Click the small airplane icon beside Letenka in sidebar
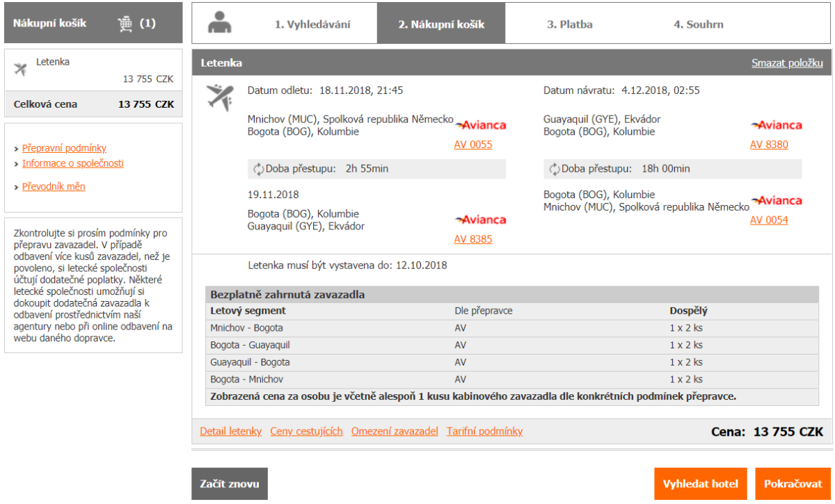 [x=20, y=69]
